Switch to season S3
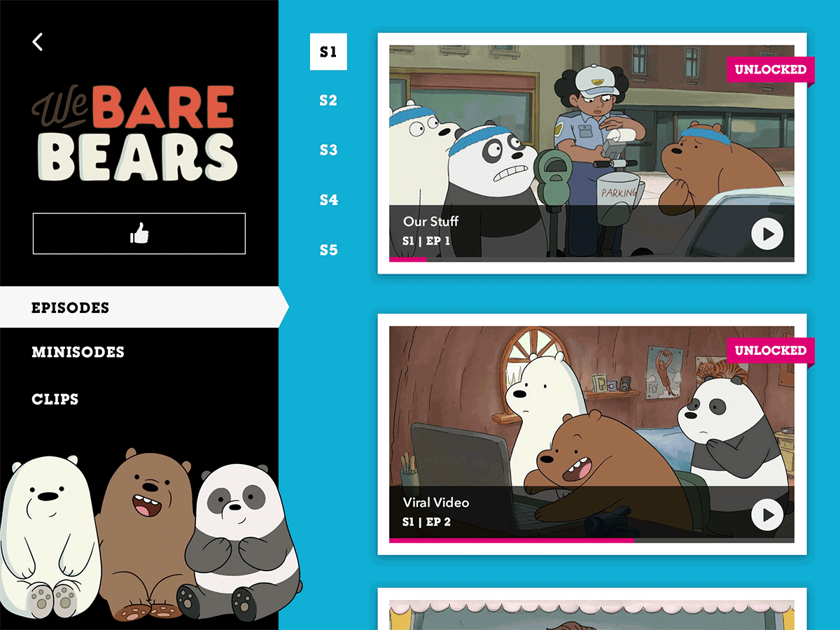 (328, 150)
